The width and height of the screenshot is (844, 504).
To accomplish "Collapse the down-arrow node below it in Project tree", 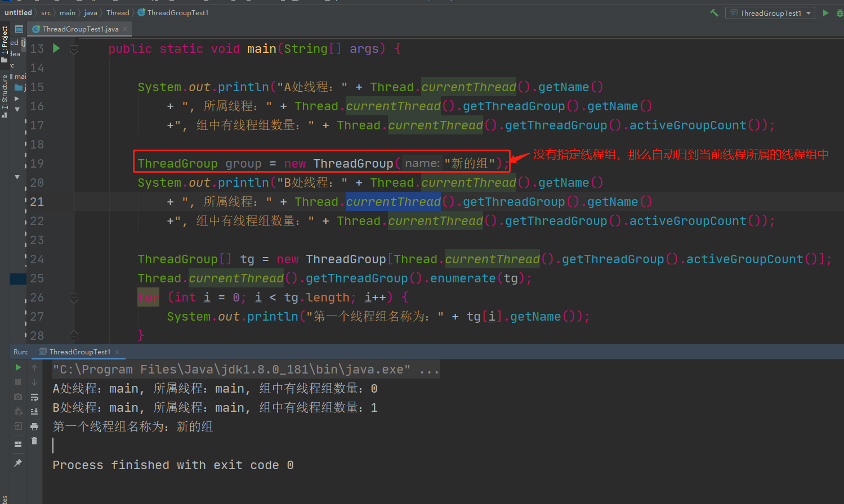I will 17,110.
